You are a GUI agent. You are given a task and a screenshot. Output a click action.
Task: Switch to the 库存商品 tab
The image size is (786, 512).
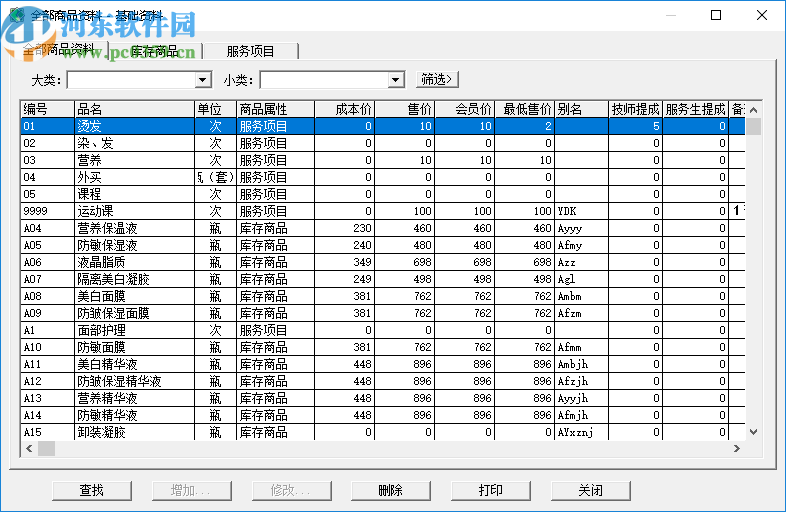[154, 51]
